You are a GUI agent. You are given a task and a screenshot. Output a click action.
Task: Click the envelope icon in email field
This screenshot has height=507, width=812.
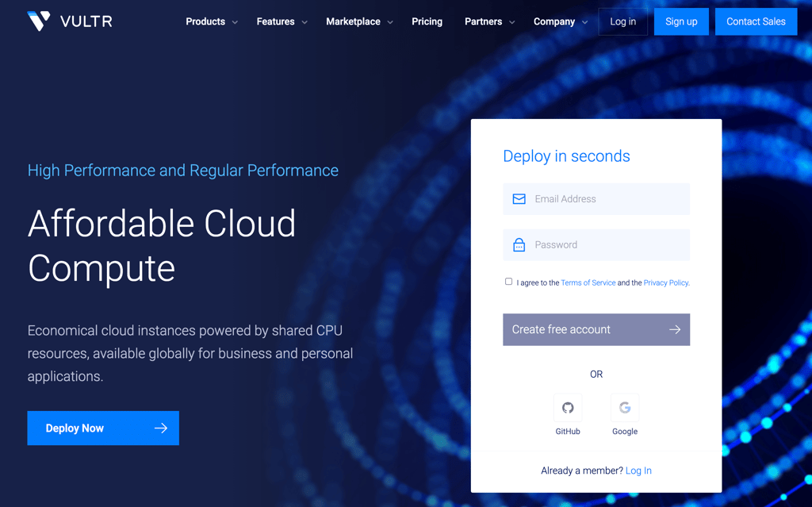(x=519, y=199)
